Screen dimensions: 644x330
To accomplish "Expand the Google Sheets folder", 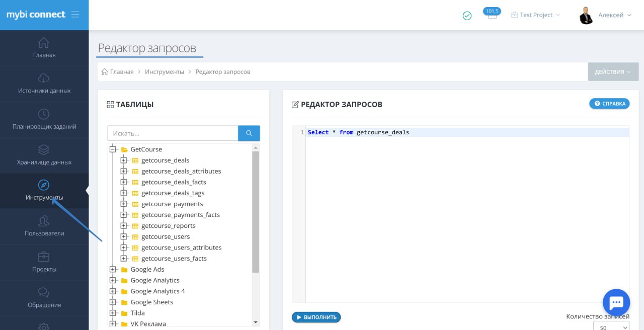I will (x=113, y=302).
